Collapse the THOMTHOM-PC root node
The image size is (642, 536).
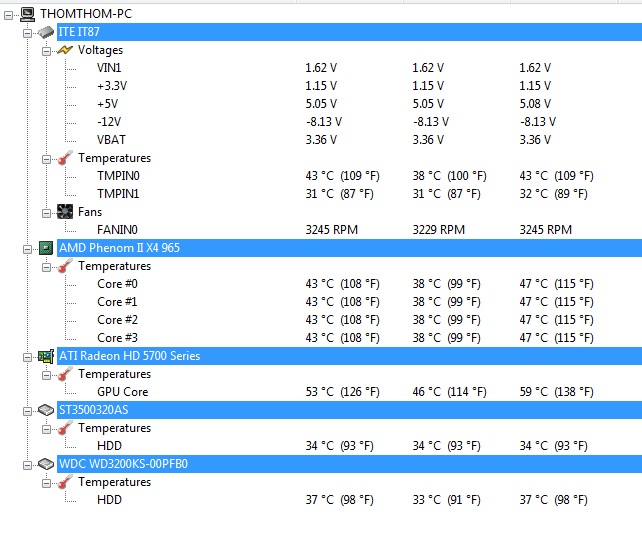pos(9,15)
